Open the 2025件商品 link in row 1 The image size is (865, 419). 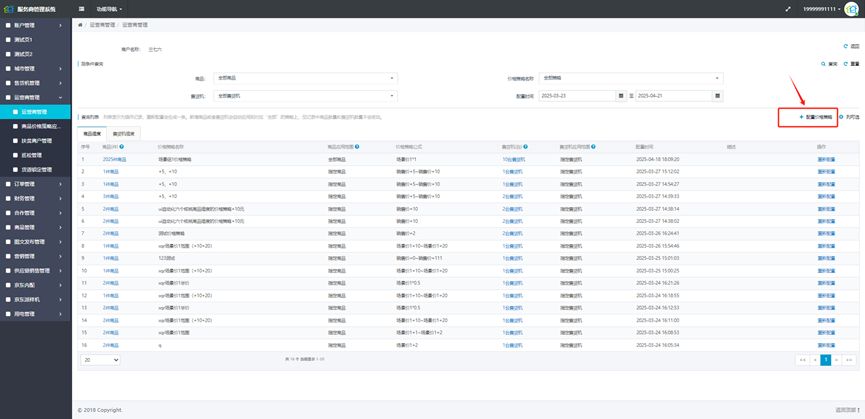(x=115, y=159)
